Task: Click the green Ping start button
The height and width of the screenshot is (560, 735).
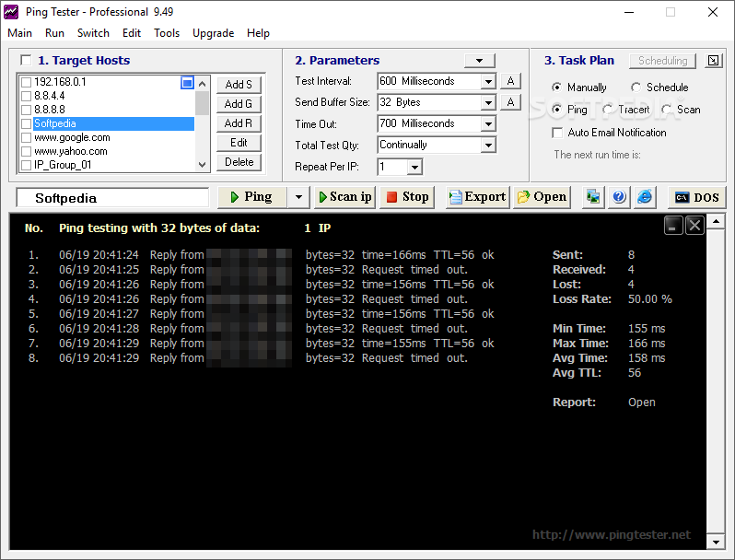Action: pyautogui.click(x=252, y=197)
